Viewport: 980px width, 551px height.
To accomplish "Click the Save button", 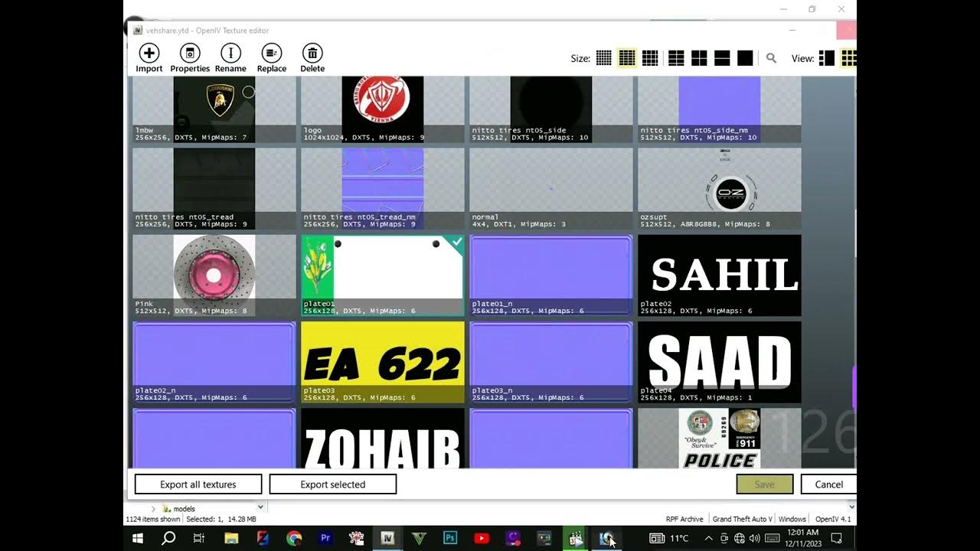I will click(x=764, y=484).
